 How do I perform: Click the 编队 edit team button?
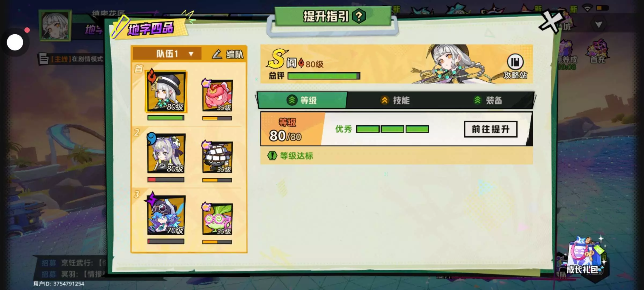[x=228, y=54]
